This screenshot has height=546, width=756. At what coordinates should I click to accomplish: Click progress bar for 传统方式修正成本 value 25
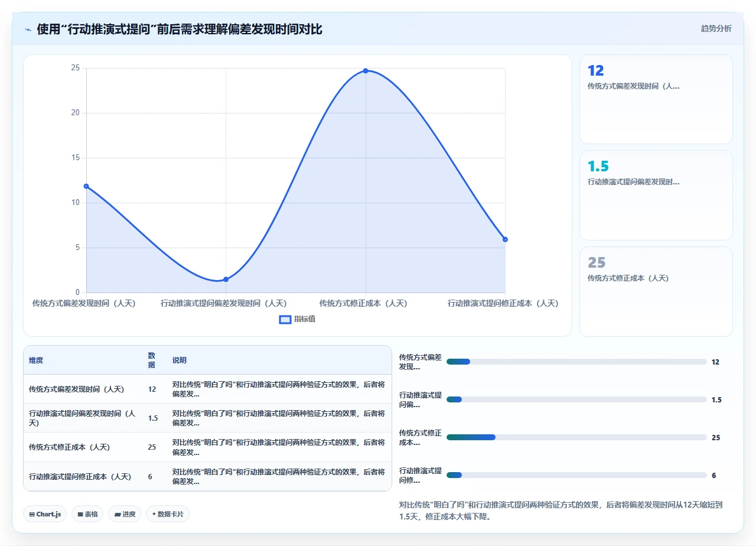(x=576, y=437)
